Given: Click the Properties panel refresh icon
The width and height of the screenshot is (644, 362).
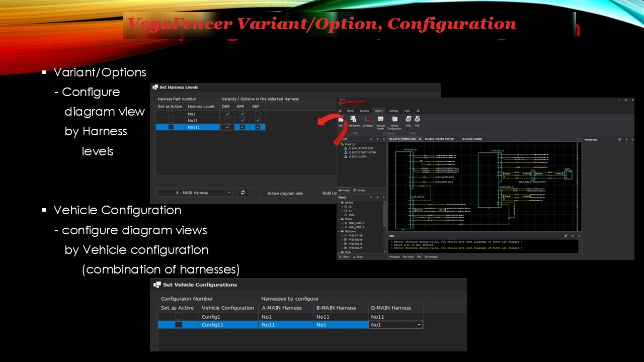Looking at the screenshot, I should pos(619,139).
